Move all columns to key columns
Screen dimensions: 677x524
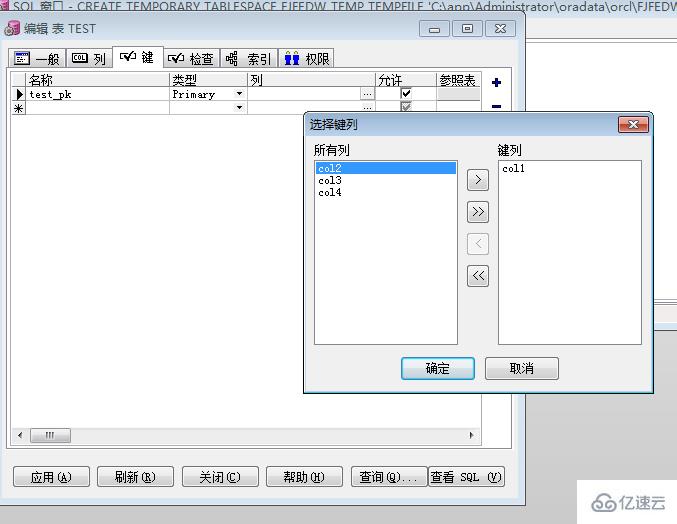pos(478,212)
